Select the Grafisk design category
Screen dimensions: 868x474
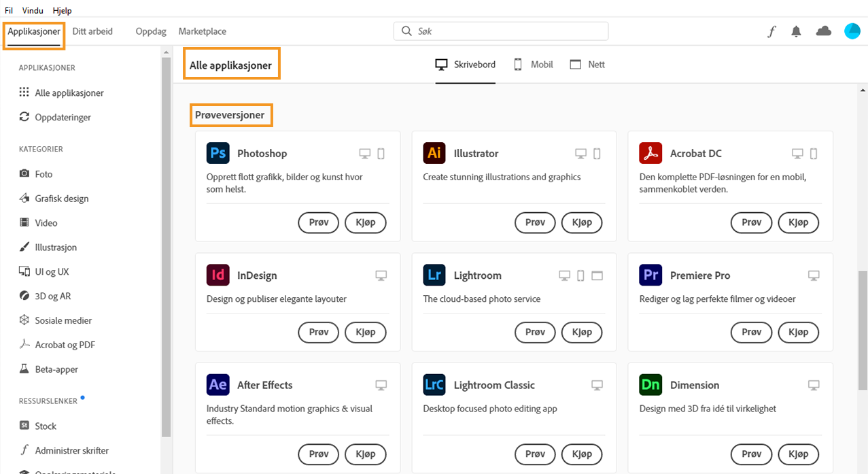[x=62, y=198]
